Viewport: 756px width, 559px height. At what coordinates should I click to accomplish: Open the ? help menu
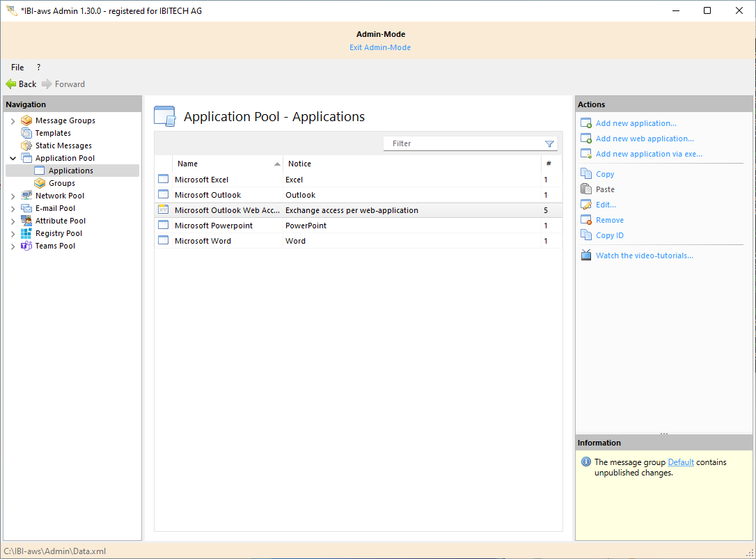coord(38,68)
